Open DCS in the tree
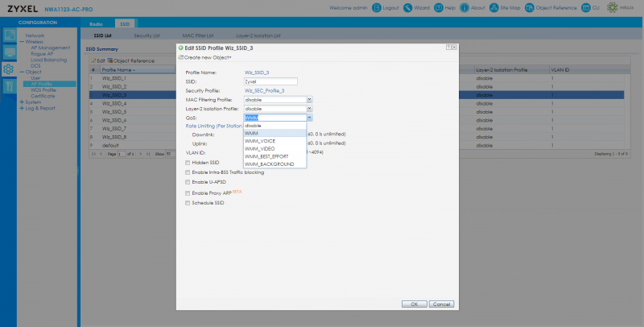The height and width of the screenshot is (327, 644). tap(35, 66)
